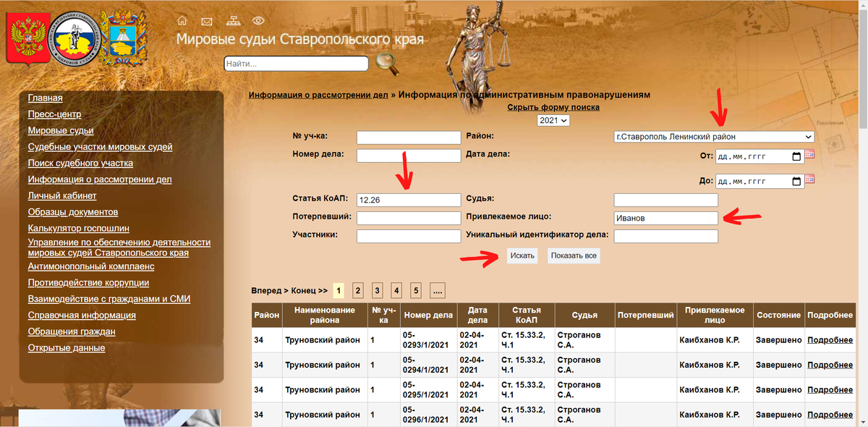This screenshot has height=427, width=868.
Task: Click the 'Участники' input field
Action: pyautogui.click(x=409, y=236)
